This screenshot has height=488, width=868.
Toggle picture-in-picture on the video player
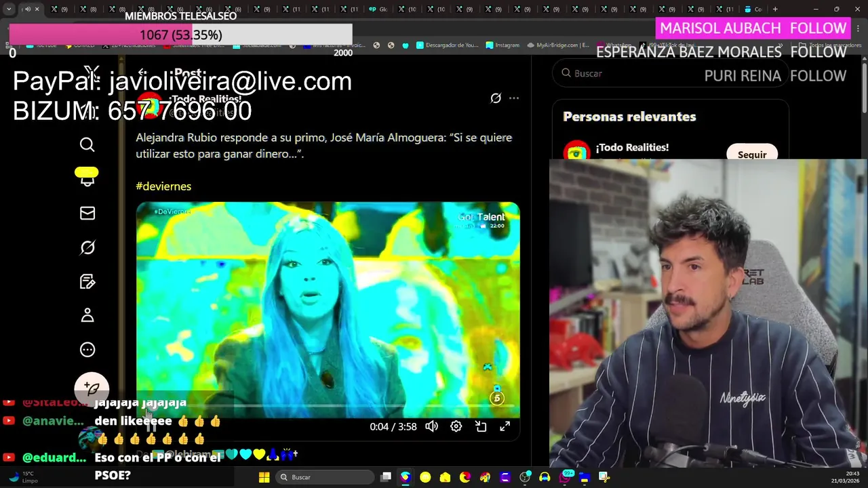click(x=481, y=426)
